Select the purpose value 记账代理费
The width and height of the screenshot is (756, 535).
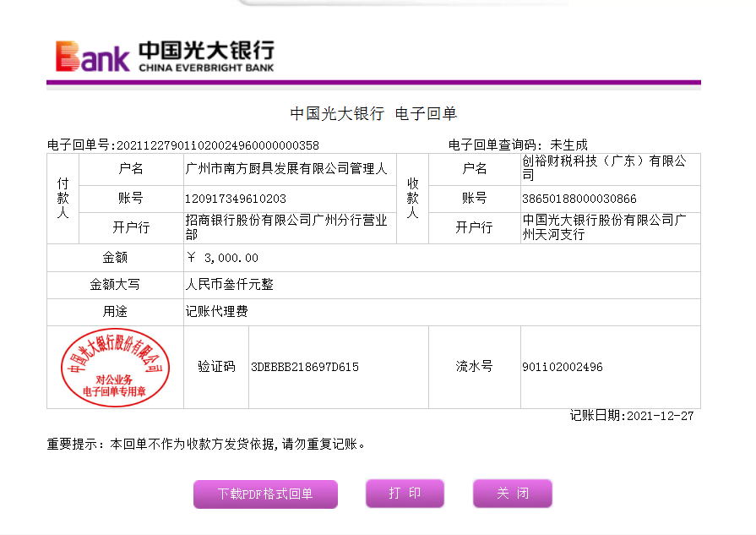(216, 312)
